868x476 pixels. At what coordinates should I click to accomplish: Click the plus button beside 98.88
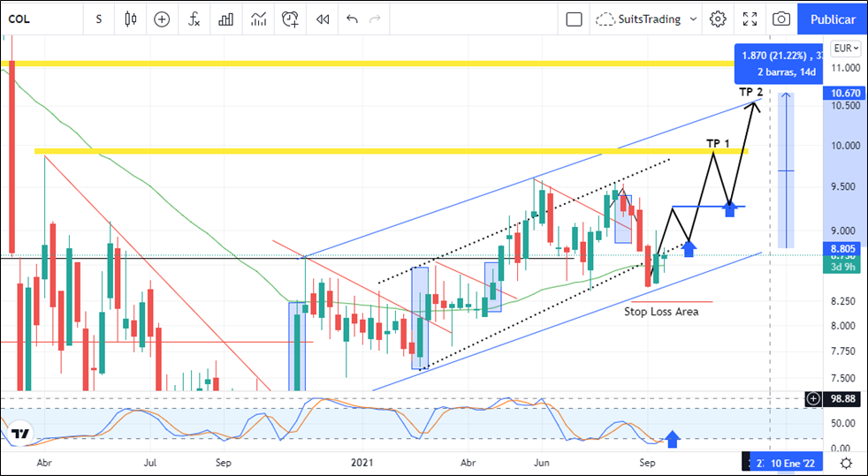(x=812, y=399)
